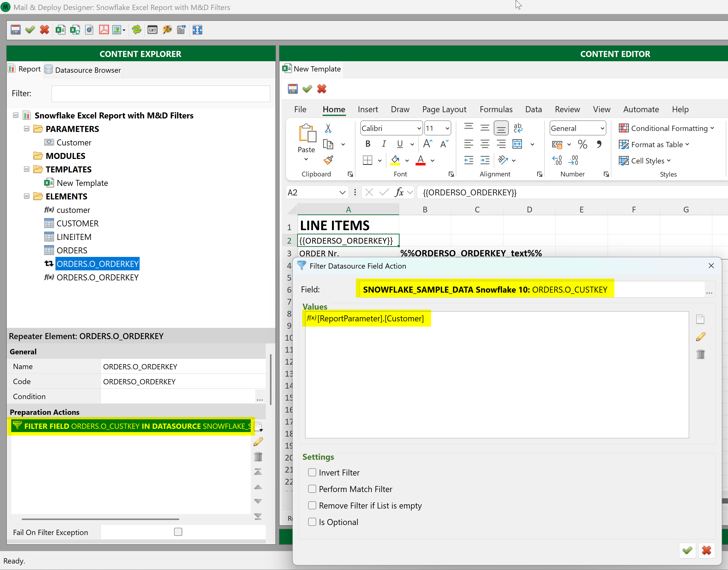Collapse the ELEMENTS folder
The image size is (728, 570).
27,196
